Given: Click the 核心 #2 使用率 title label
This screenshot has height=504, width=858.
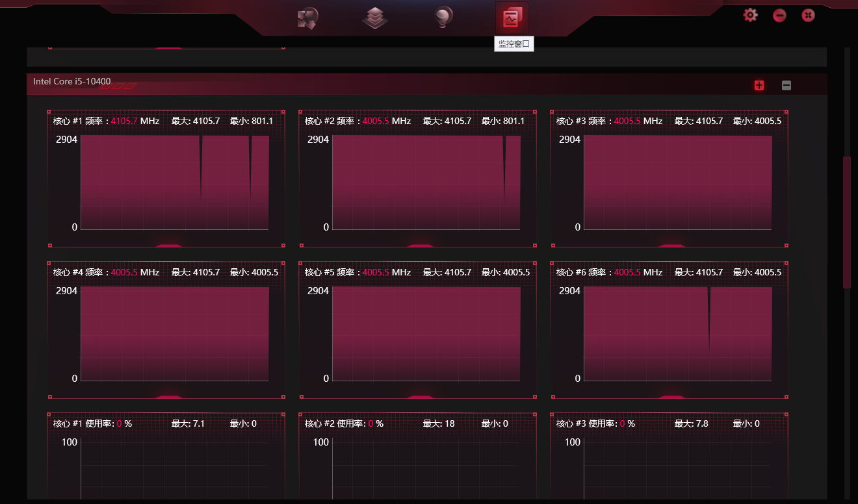Looking at the screenshot, I should click(x=335, y=423).
